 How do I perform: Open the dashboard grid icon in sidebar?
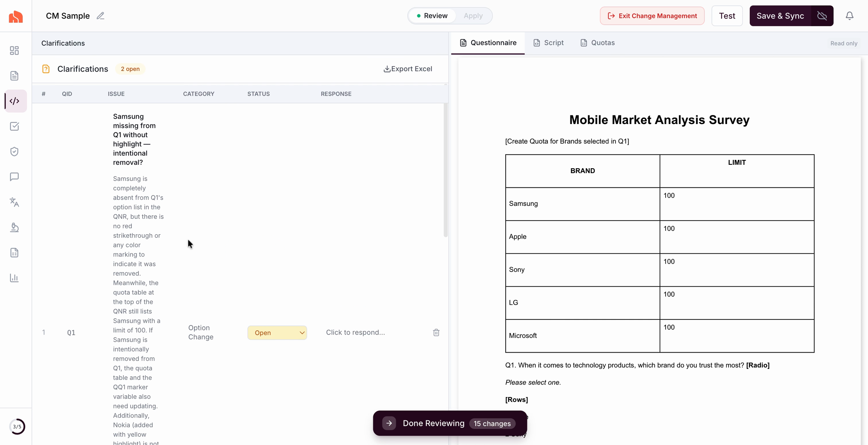[14, 51]
